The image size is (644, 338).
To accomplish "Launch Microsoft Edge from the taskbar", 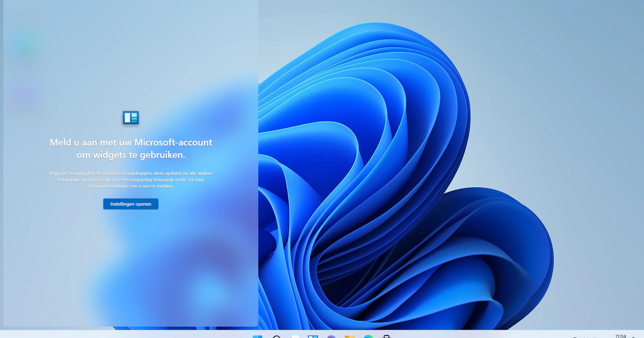I will coord(368,336).
